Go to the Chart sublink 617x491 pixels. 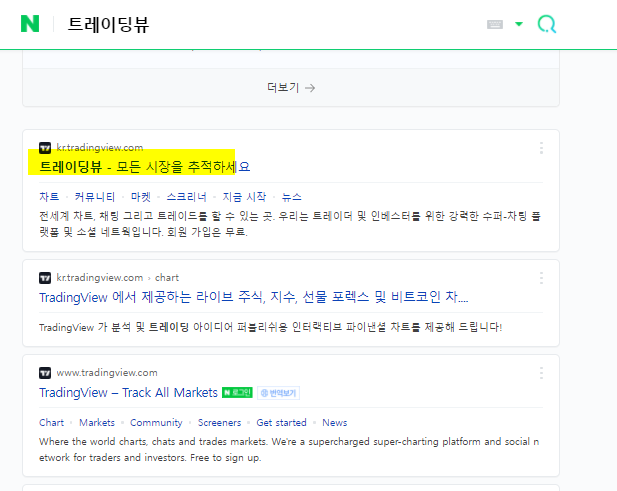52,423
